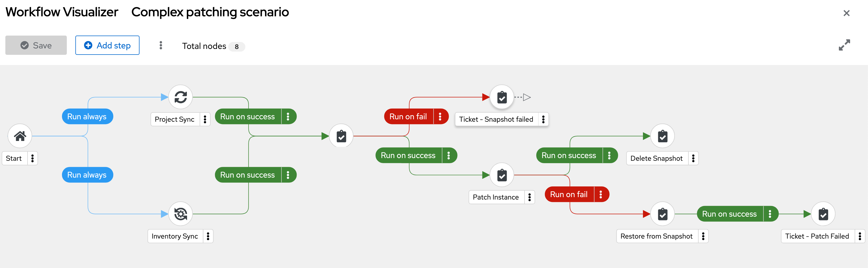Select the Project Sync node icon

(x=181, y=97)
